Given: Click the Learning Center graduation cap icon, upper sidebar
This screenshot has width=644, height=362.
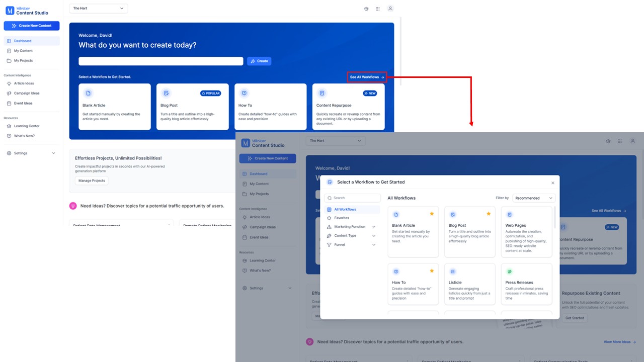Looking at the screenshot, I should point(9,126).
